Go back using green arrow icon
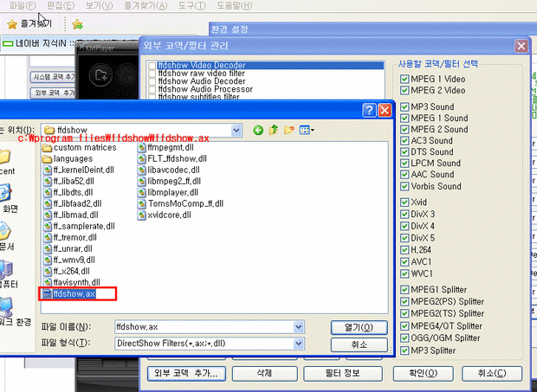This screenshot has height=392, width=537. tap(258, 130)
